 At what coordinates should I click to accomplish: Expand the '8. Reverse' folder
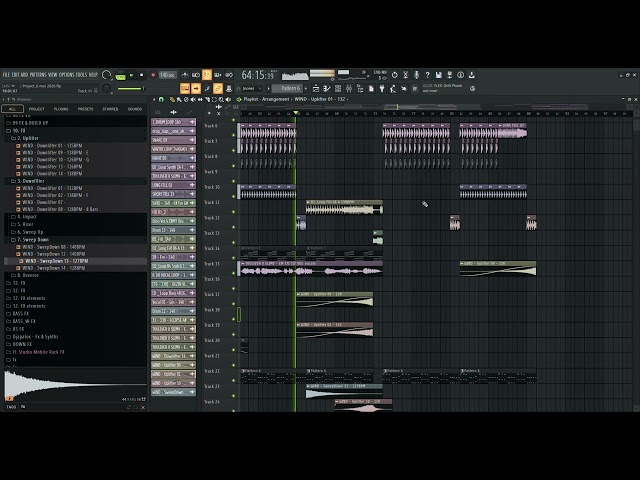76,275
